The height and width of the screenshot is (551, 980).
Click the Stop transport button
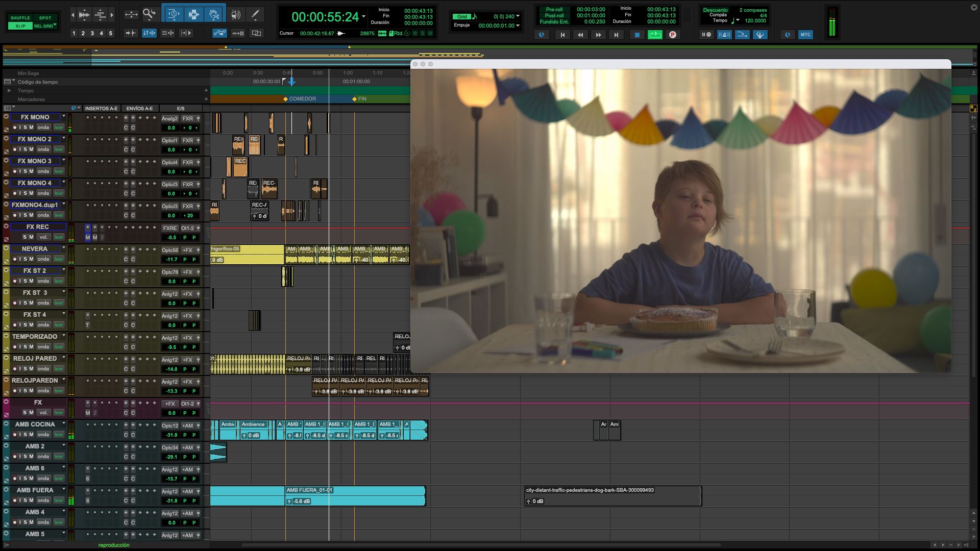tap(636, 35)
